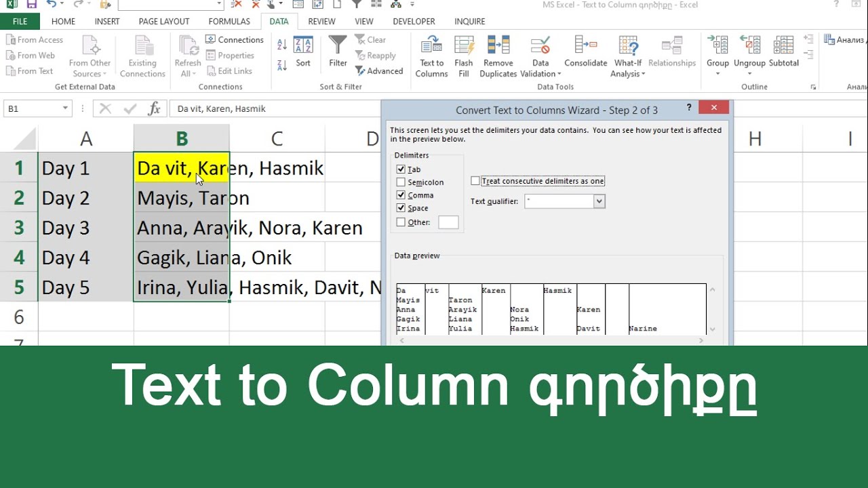
Task: Click Properties in the Connections group
Action: pos(229,56)
